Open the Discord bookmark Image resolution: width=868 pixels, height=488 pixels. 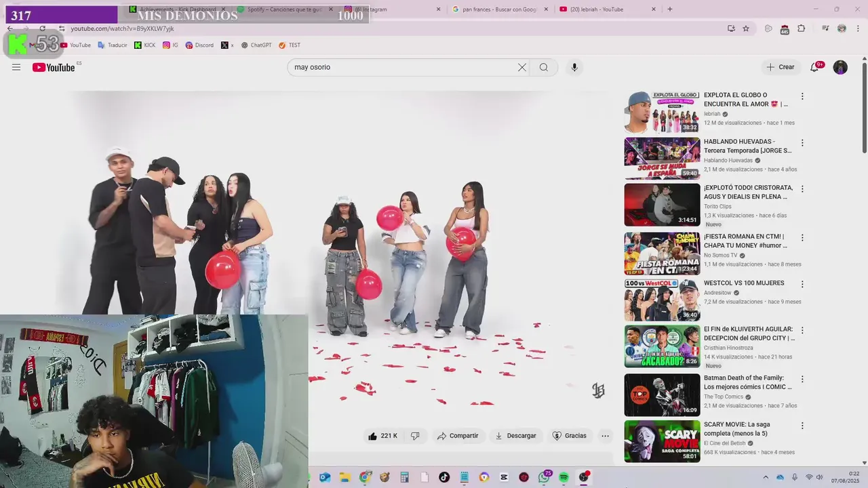point(199,45)
